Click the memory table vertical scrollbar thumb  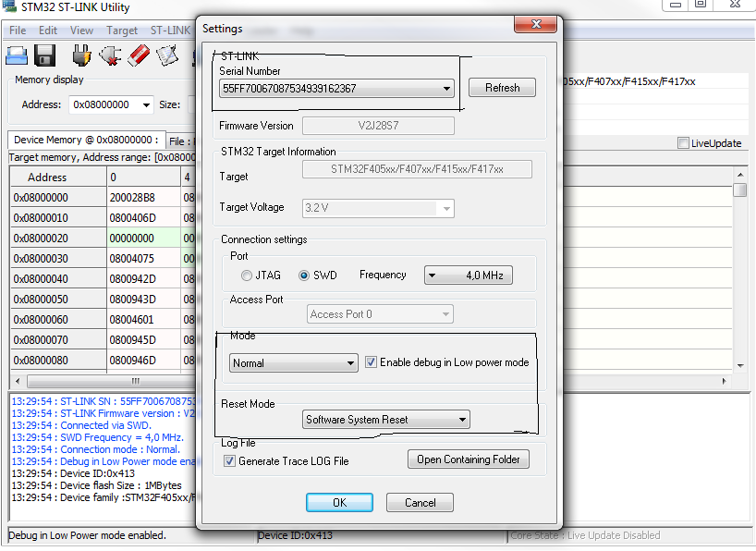(739, 190)
